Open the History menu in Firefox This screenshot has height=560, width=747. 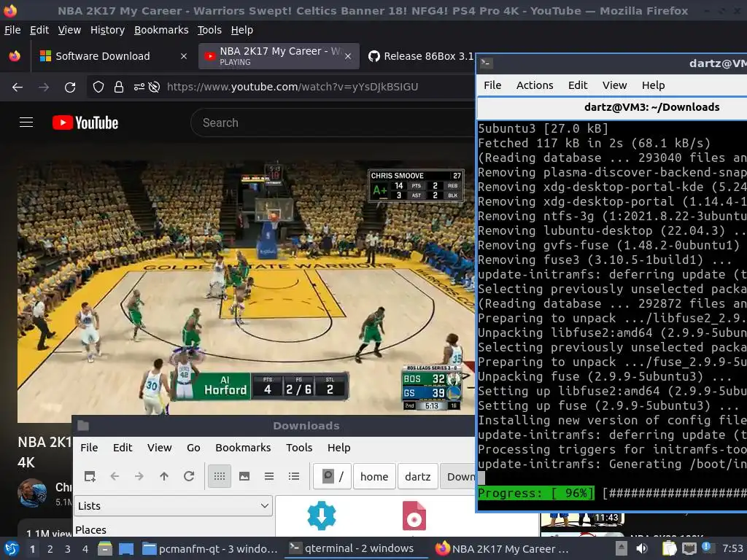(107, 30)
